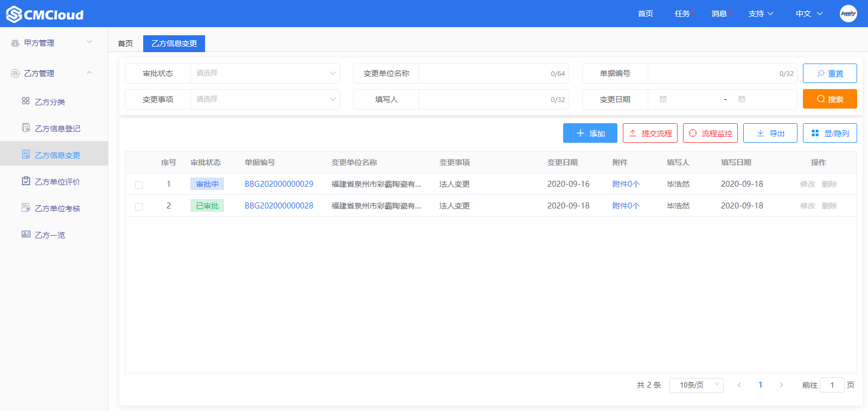Click the grid icon on 显/隐列
The image size is (868, 411).
point(815,133)
